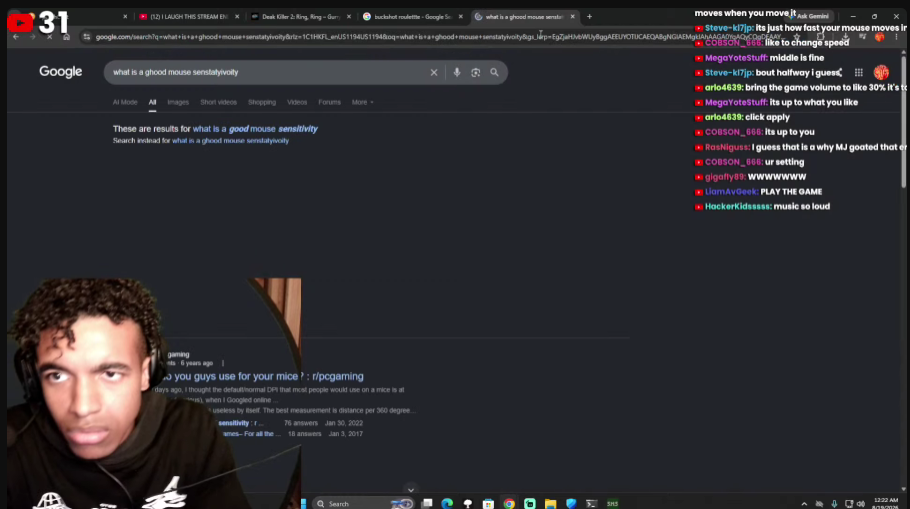Open the AI Mode results tab
Viewport: 910px width, 509px height.
[x=125, y=102]
